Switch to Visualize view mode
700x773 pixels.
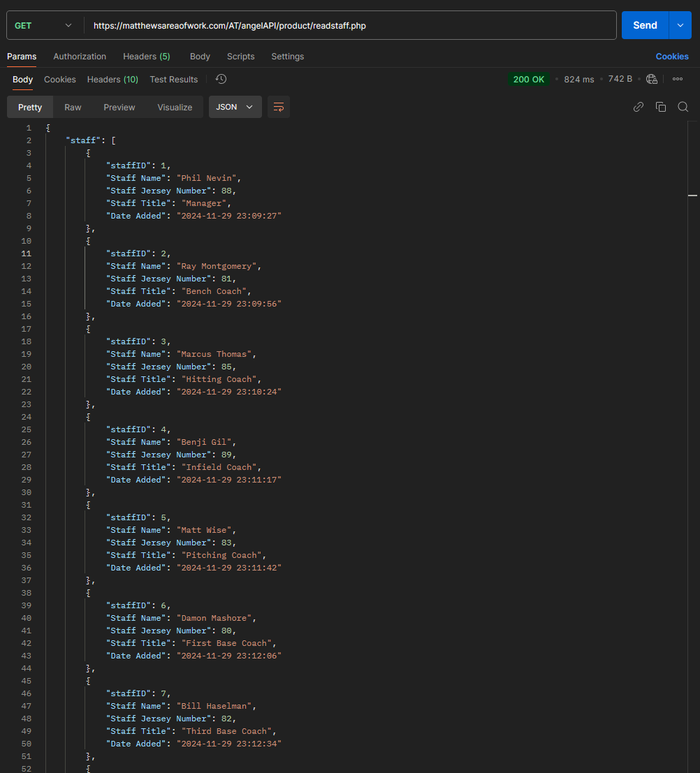[175, 107]
